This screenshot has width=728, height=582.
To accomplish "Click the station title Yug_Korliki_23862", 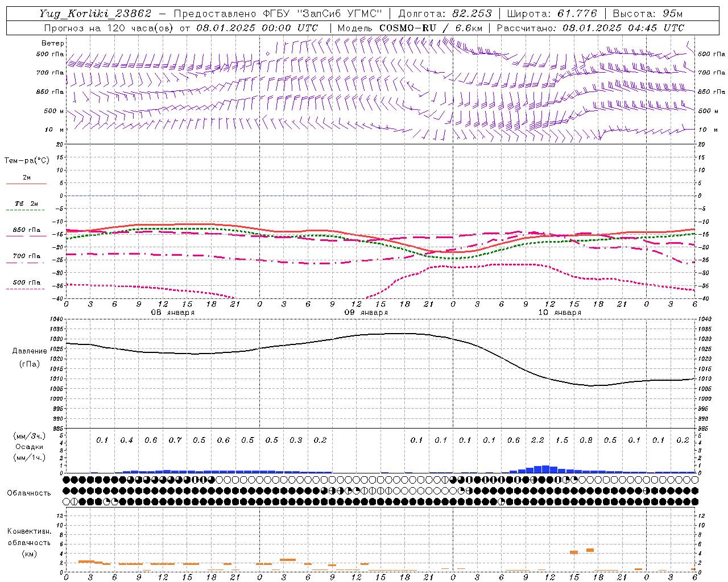I will 95,14.
